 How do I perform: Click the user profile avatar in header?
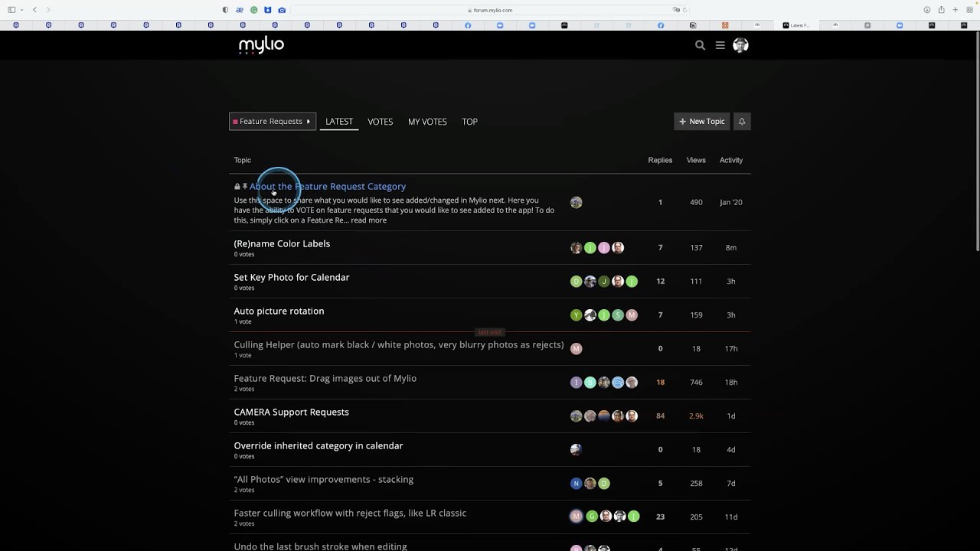pos(740,45)
